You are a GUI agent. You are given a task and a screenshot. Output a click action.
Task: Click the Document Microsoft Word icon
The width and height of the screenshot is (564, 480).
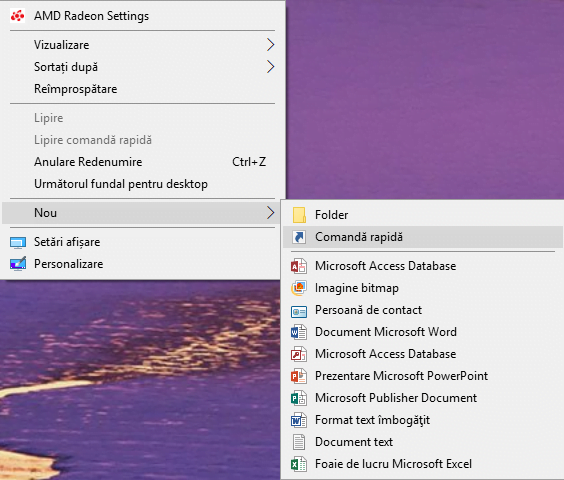coord(299,332)
